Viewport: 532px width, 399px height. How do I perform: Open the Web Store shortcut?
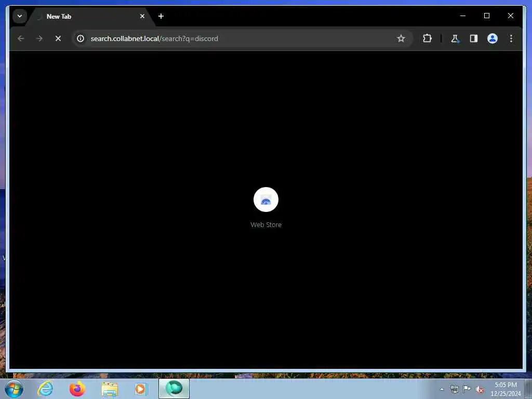pyautogui.click(x=266, y=199)
